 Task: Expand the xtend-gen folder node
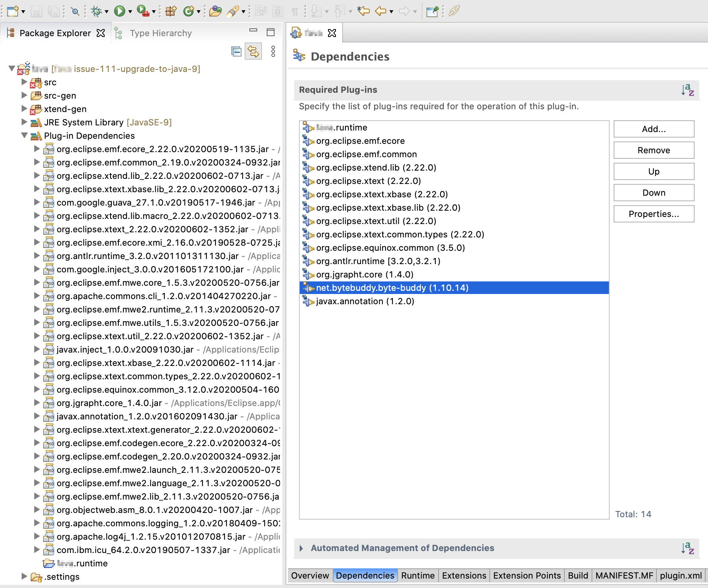coord(24,109)
